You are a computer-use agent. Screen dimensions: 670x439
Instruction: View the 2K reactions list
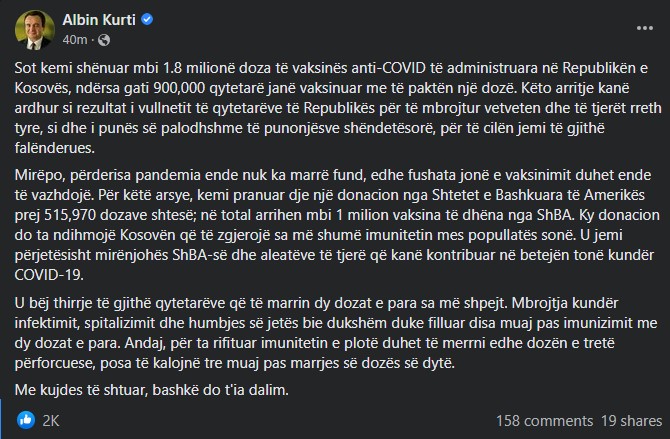click(x=51, y=421)
